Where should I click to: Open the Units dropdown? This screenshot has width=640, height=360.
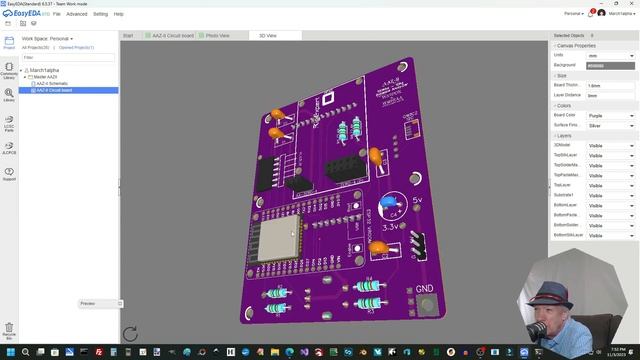pos(610,56)
